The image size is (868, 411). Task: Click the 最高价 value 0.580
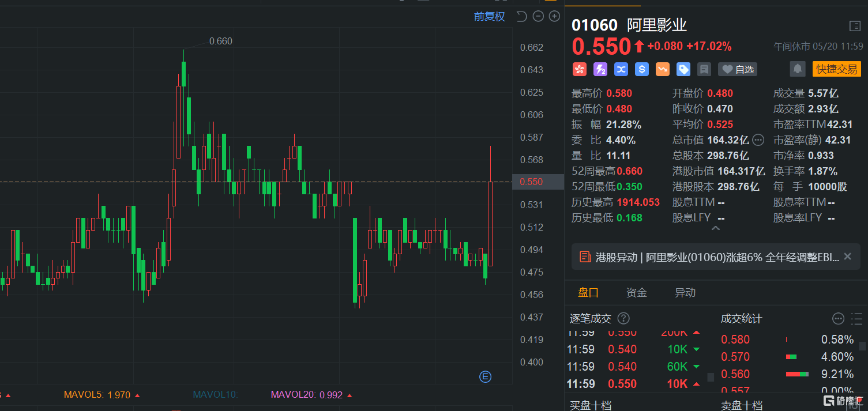[x=619, y=93]
